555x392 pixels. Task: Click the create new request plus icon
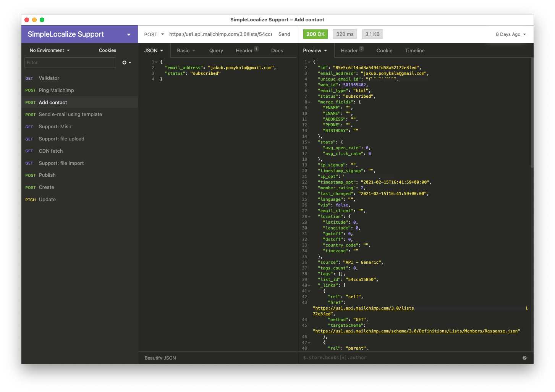126,63
